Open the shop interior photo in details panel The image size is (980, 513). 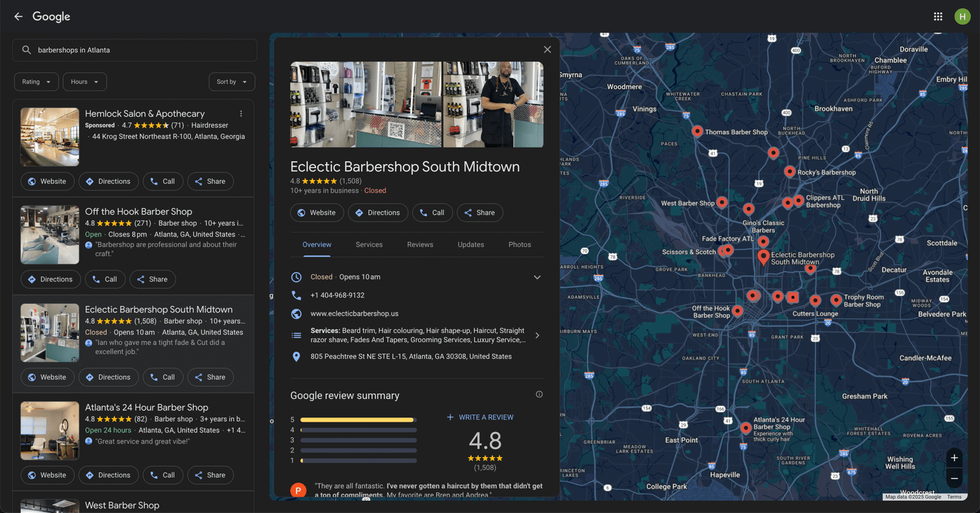pos(366,104)
